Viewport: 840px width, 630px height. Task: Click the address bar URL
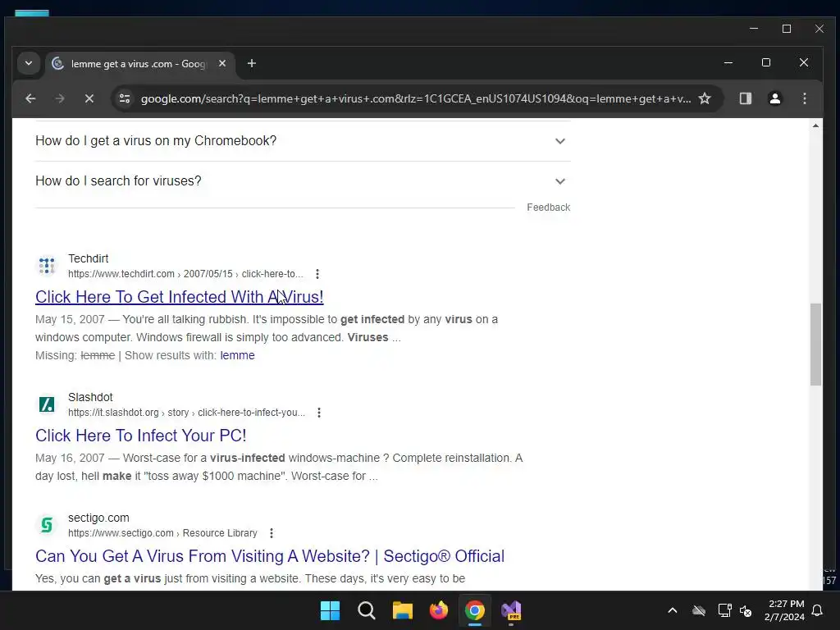coord(416,98)
